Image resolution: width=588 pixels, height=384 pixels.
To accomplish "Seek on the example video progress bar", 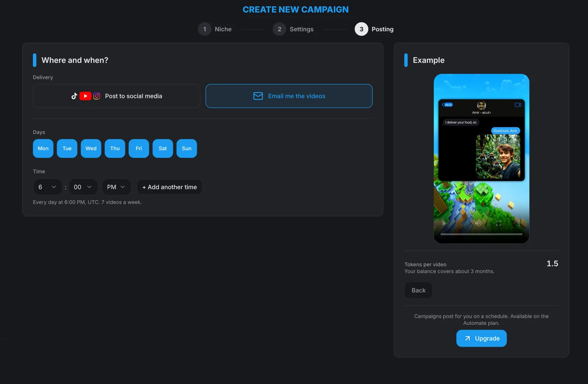I will point(481,234).
